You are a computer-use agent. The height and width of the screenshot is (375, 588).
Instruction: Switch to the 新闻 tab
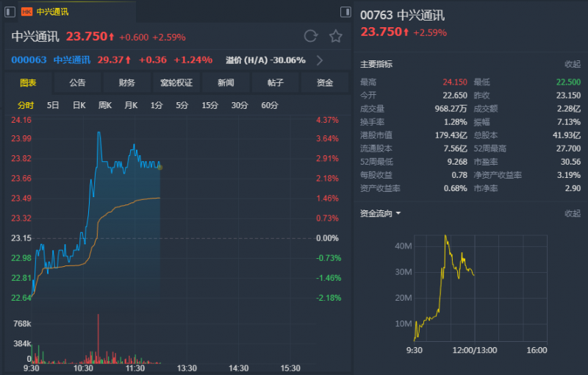226,83
